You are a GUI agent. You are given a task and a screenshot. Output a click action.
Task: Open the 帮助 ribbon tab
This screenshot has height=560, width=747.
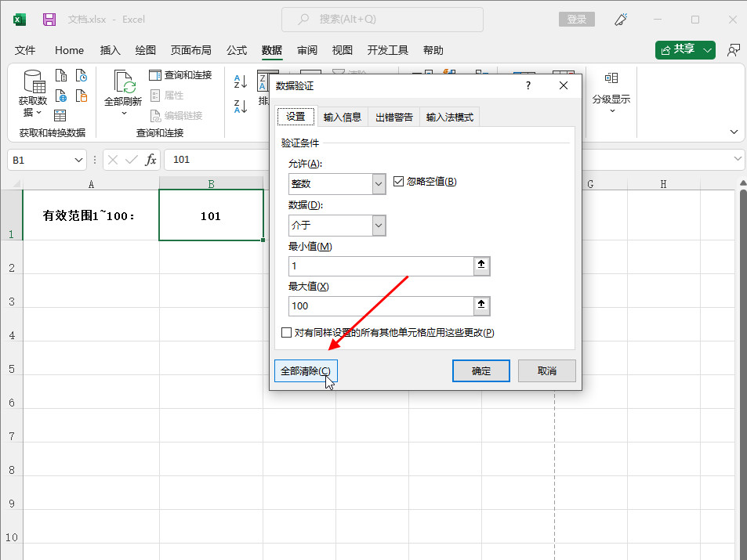pyautogui.click(x=433, y=50)
